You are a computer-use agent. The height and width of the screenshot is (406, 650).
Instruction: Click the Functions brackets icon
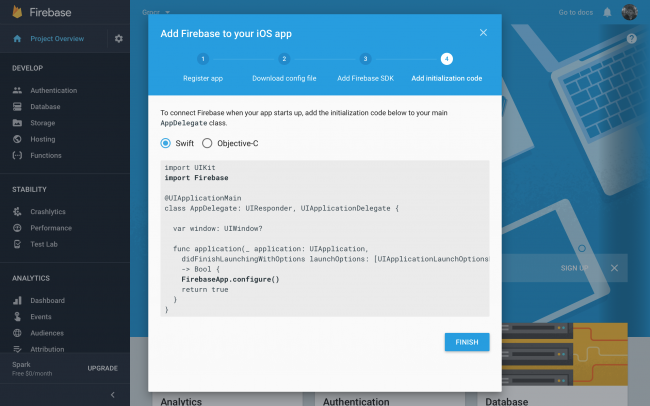pyautogui.click(x=17, y=156)
